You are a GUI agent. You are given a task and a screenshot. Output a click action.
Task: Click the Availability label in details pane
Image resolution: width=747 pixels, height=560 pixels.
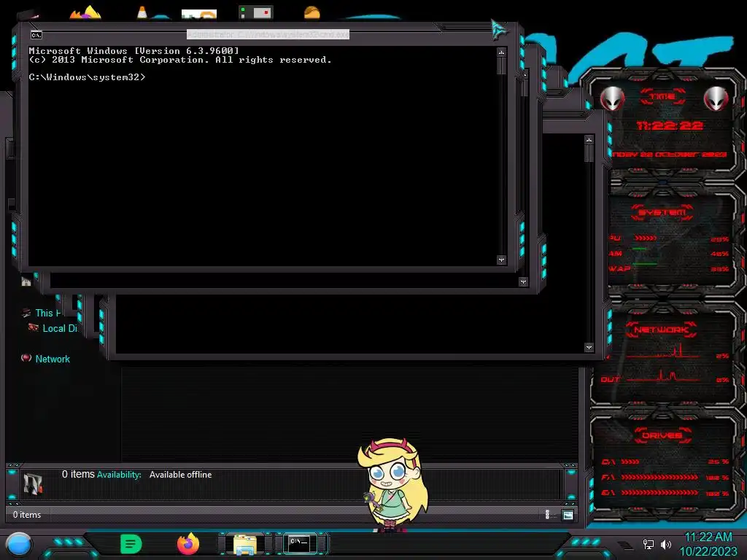(x=119, y=475)
